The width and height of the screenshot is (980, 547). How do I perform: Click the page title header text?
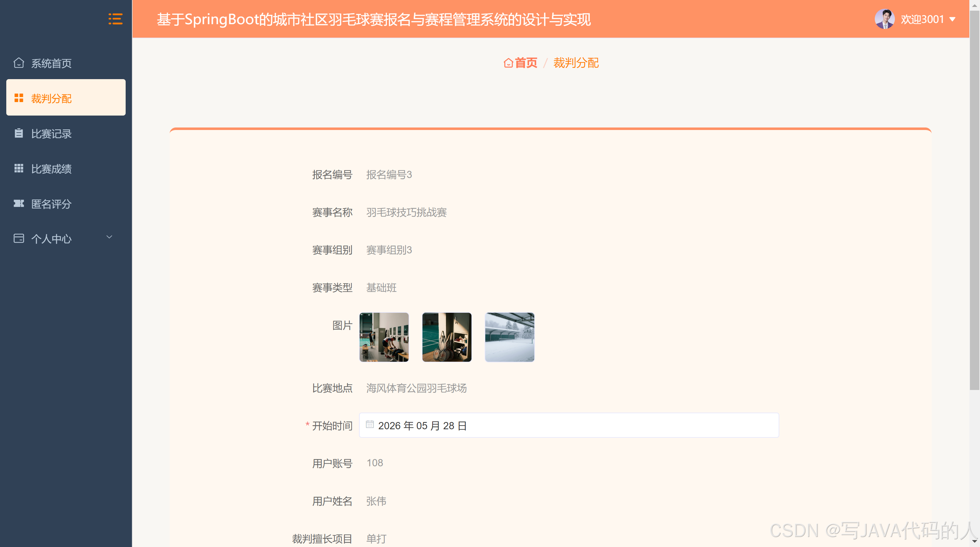373,19
